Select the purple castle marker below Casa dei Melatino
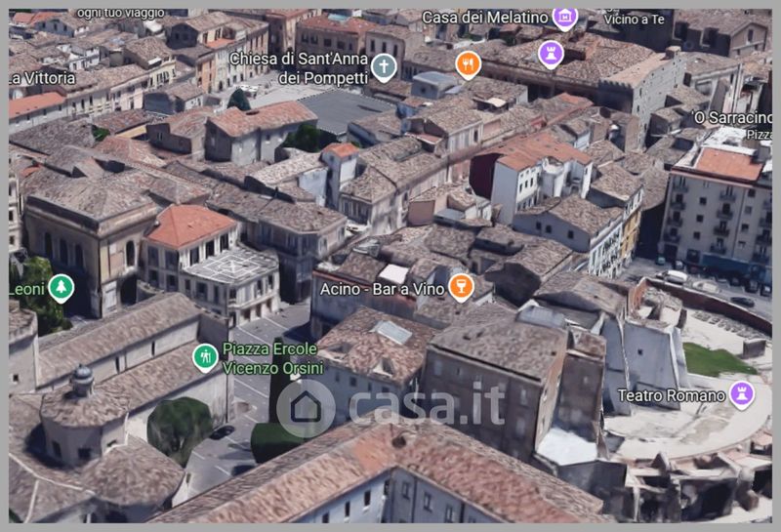Viewport: 781px width, 532px height. [x=551, y=54]
